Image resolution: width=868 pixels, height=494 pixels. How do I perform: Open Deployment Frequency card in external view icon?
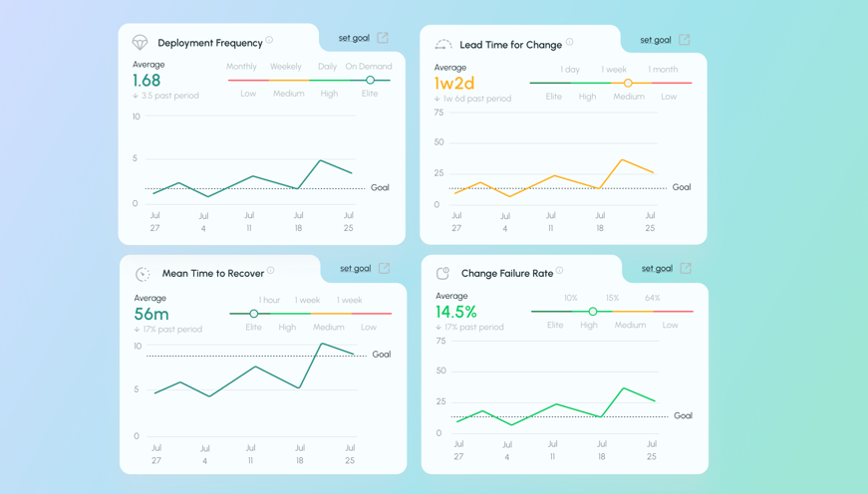click(x=383, y=38)
